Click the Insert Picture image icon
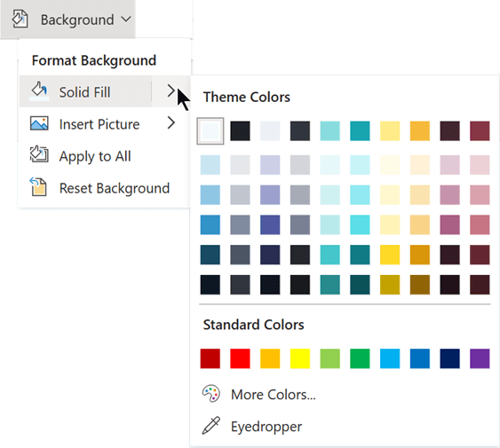This screenshot has width=500, height=448. point(39,123)
